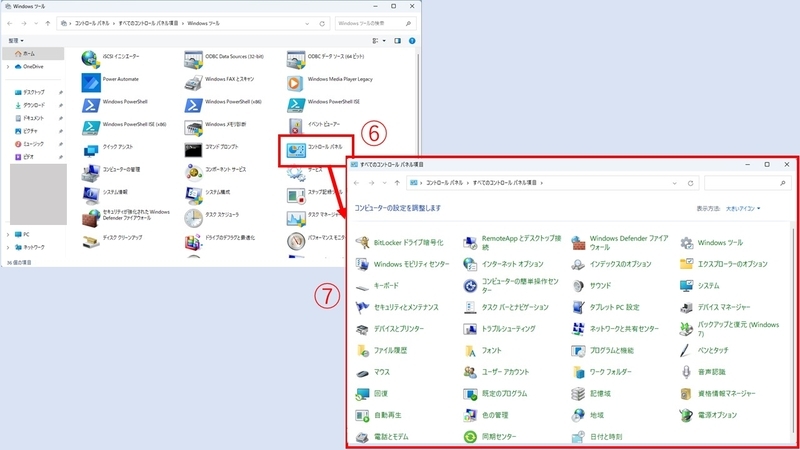Screen dimensions: 800x450
Task: Open トラブルシューティング
Action: point(499,329)
